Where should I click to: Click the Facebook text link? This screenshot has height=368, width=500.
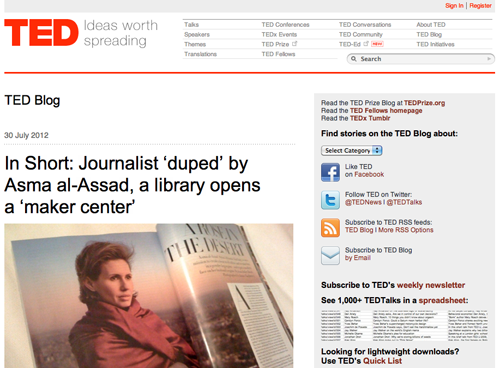[369, 174]
